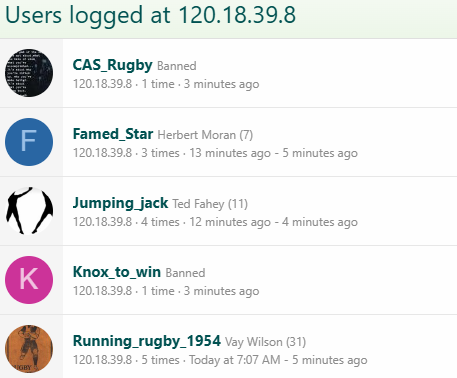Click the Banned label next to Knox_to_win

click(185, 273)
